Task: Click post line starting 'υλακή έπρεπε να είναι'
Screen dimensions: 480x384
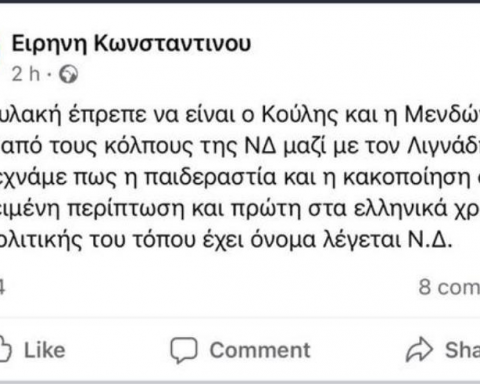Action: (240, 115)
